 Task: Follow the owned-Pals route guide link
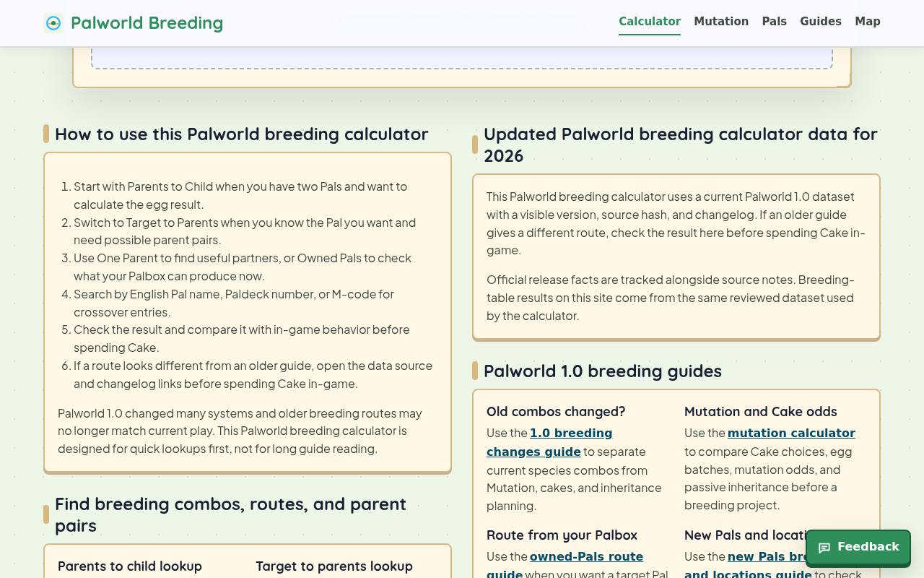[x=565, y=565]
